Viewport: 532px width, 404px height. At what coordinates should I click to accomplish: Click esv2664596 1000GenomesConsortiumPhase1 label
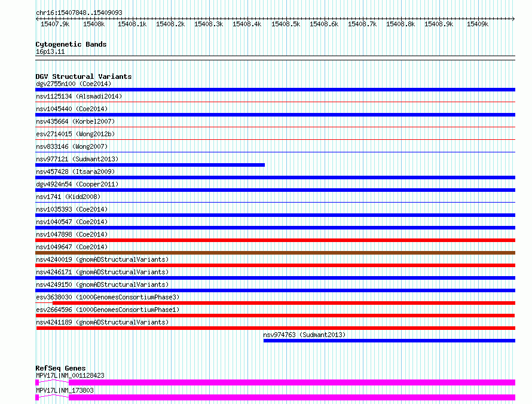point(108,310)
